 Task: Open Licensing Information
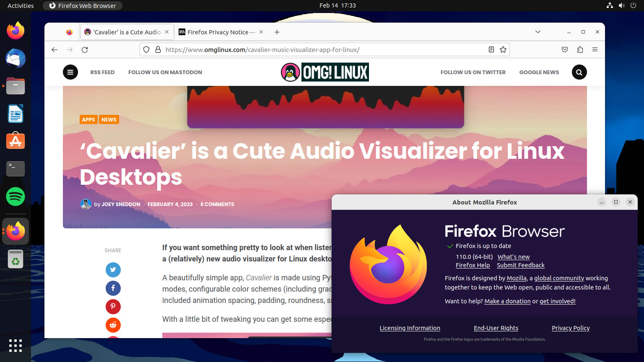tap(410, 328)
